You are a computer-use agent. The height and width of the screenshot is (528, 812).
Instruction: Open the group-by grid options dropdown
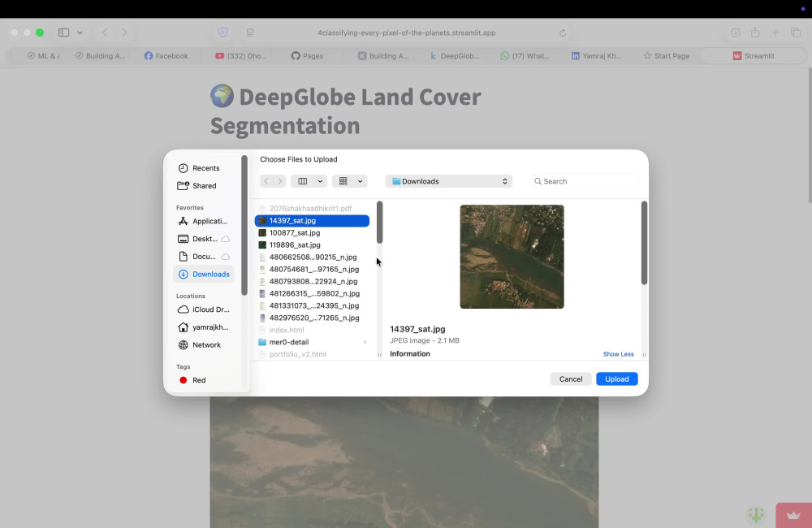pos(349,181)
